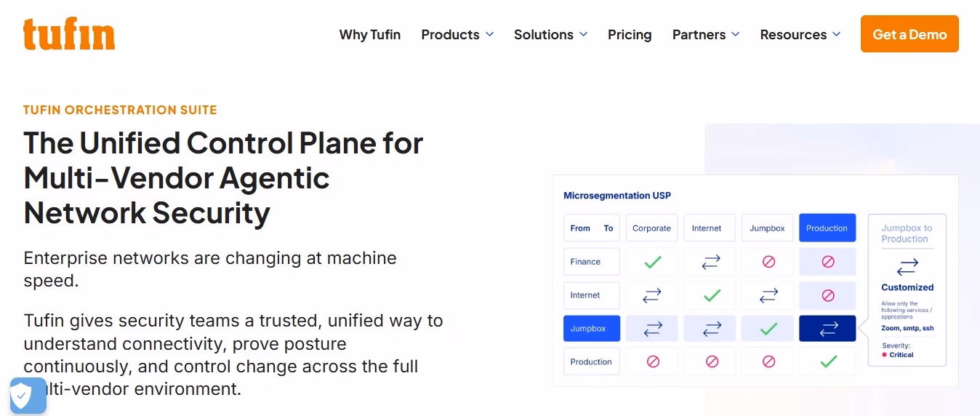Viewport: 980px width, 416px height.
Task: Click the Finance to Corporate green checkmark
Action: 652,262
